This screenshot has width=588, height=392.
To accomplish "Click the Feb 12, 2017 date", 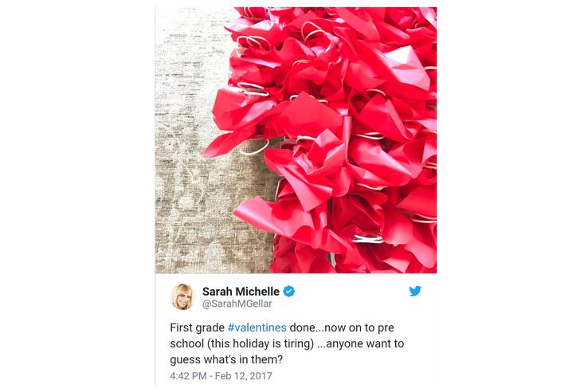I will pos(243,376).
